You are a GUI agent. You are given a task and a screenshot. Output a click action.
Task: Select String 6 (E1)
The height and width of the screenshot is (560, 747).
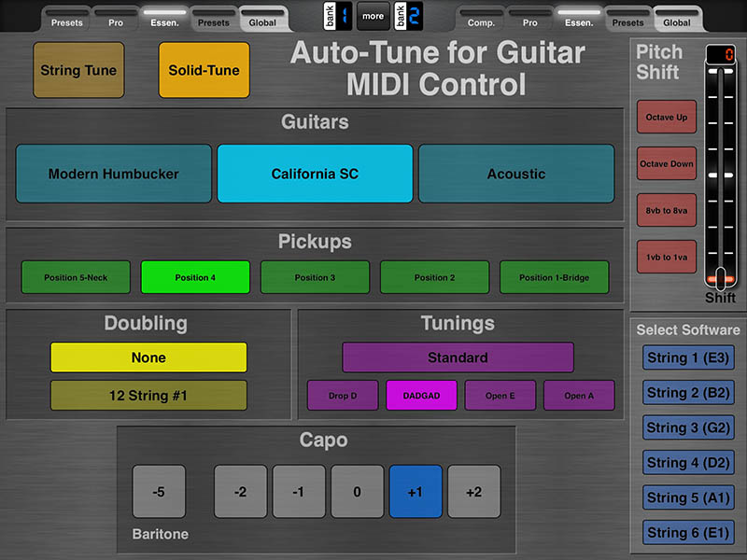(x=688, y=532)
